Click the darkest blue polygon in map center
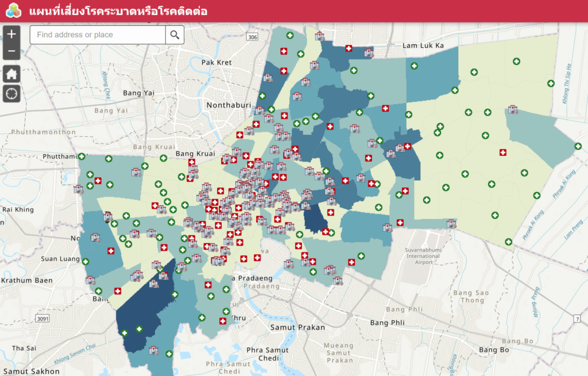Image resolution: width=588 pixels, height=376 pixels. pyautogui.click(x=315, y=218)
